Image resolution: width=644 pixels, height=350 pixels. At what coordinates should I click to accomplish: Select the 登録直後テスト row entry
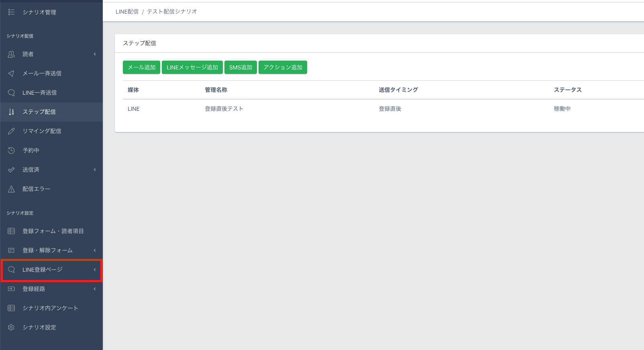[224, 109]
